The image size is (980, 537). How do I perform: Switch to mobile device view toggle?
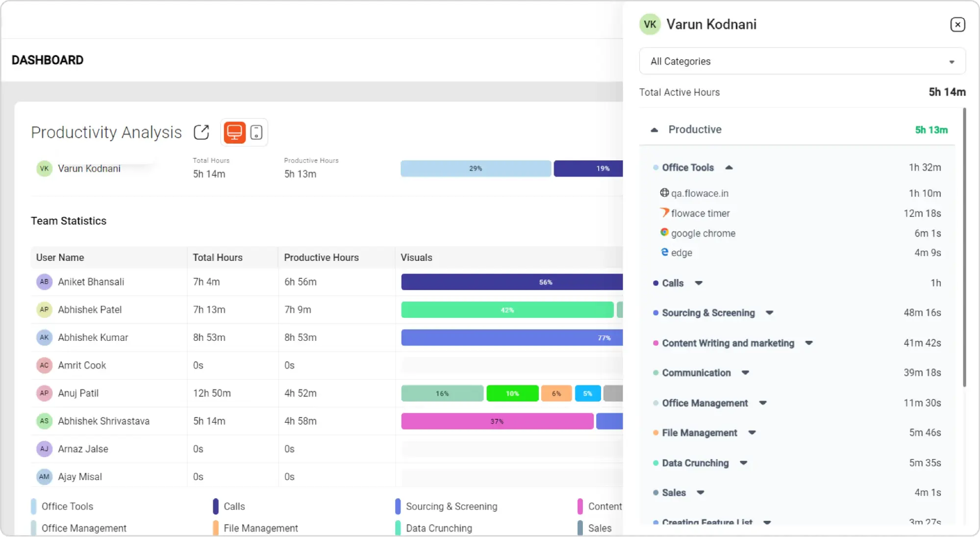click(256, 132)
